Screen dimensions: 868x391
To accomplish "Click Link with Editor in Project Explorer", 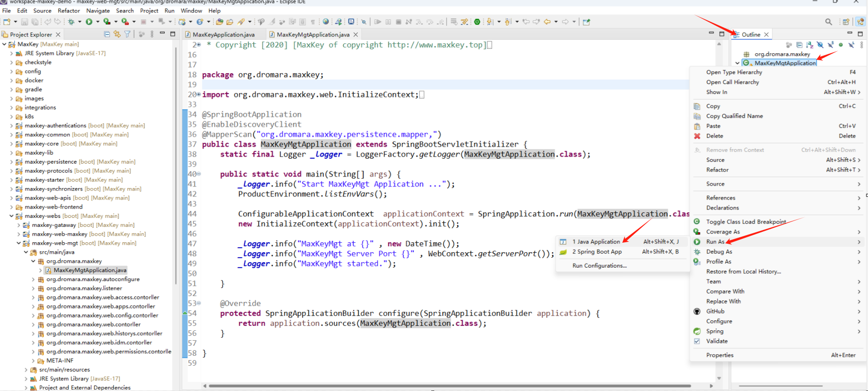I will click(117, 34).
